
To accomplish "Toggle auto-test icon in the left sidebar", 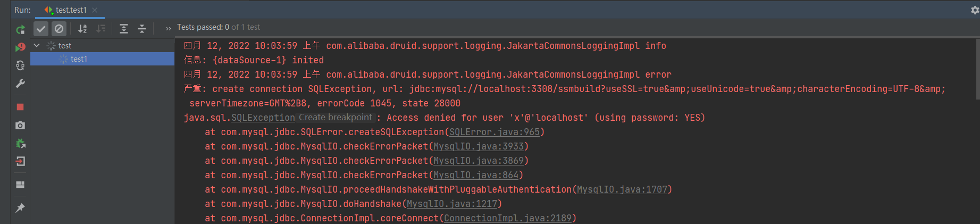I will click(x=20, y=65).
